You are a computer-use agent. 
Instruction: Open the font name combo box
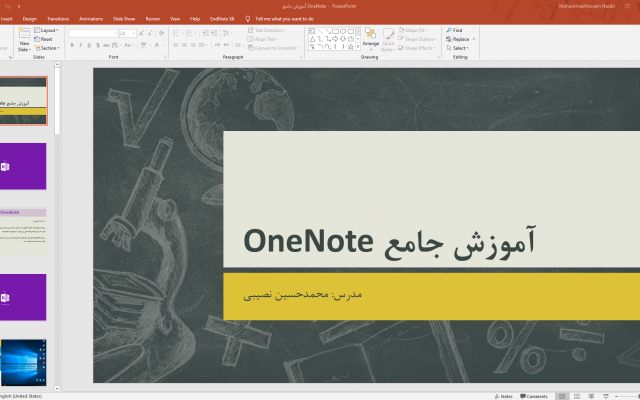pos(93,33)
